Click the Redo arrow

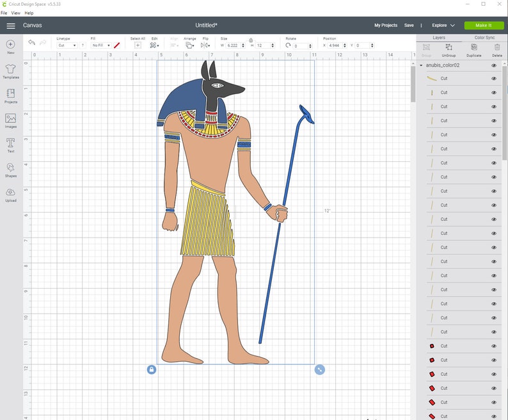click(43, 42)
